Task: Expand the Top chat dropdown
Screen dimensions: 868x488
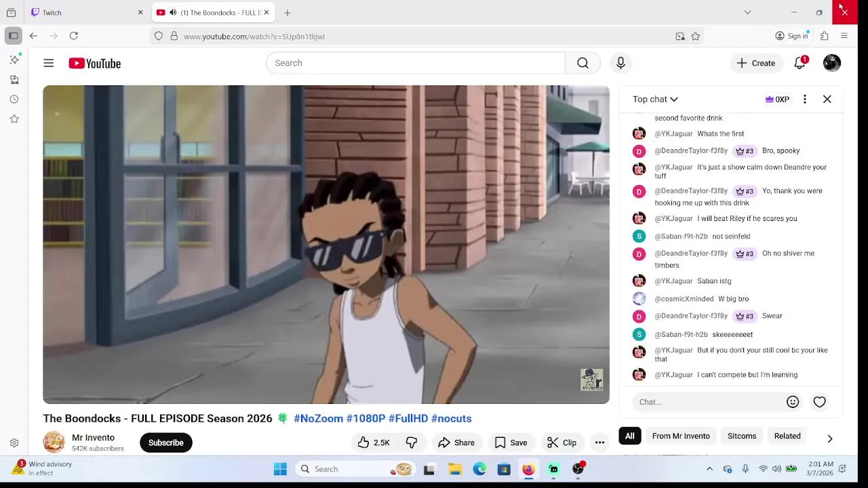Action: 655,99
